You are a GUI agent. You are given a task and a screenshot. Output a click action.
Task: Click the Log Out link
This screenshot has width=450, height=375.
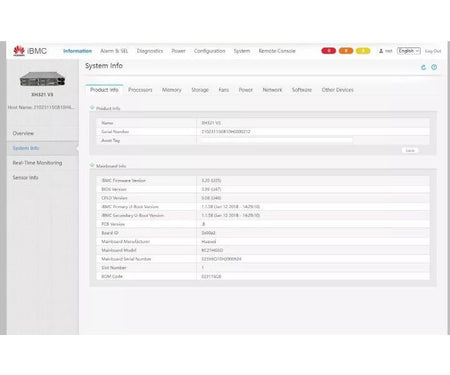point(433,51)
